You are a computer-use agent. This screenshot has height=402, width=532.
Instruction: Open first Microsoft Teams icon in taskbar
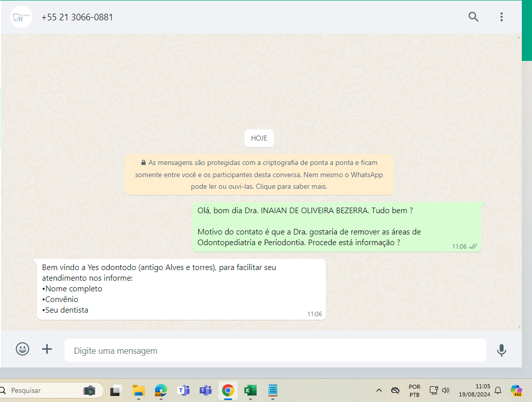(183, 390)
